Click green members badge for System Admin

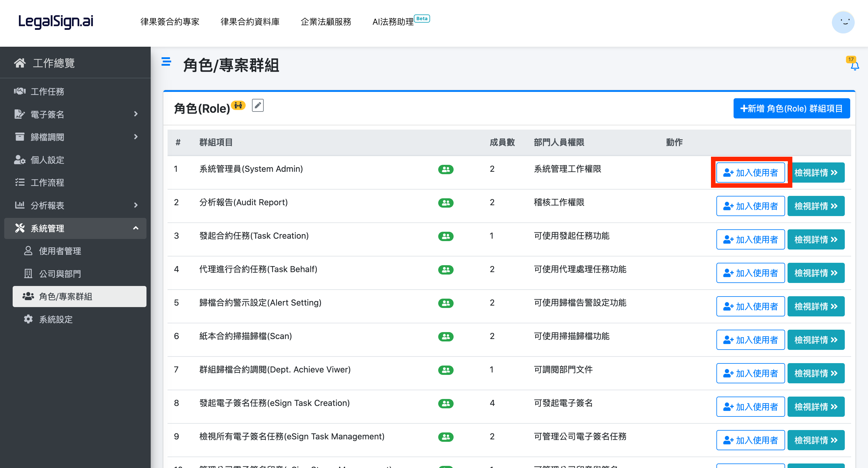click(446, 169)
